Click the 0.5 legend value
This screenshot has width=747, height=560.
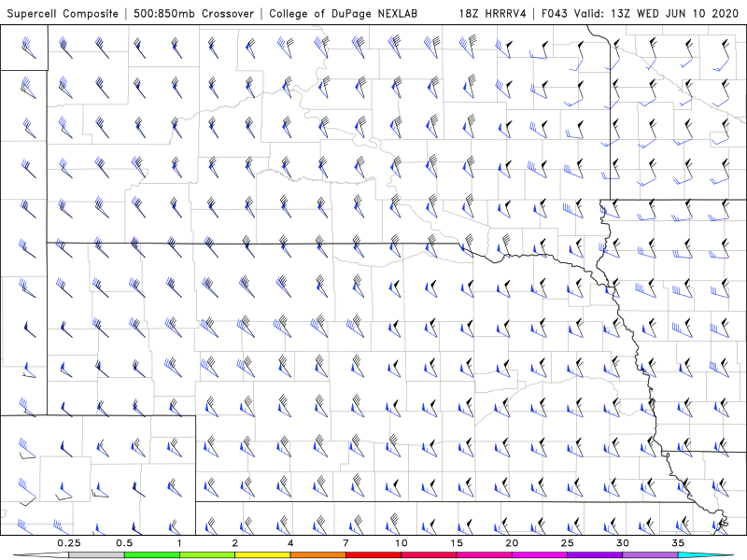pos(124,543)
